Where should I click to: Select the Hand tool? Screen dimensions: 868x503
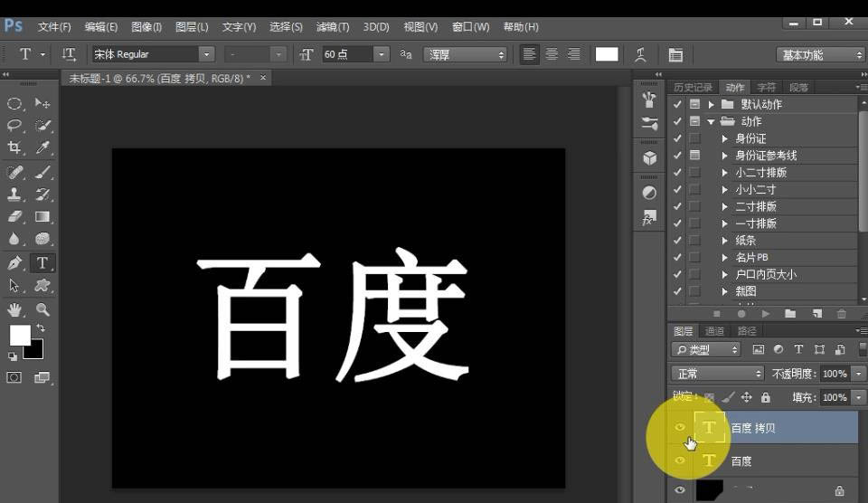pos(14,309)
